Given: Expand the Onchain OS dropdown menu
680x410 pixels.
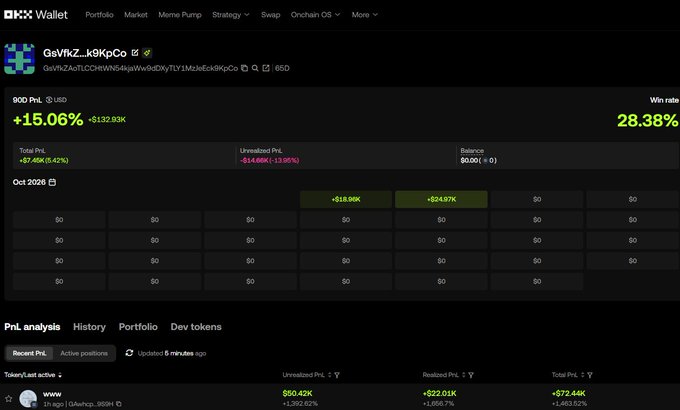Looking at the screenshot, I should (315, 15).
